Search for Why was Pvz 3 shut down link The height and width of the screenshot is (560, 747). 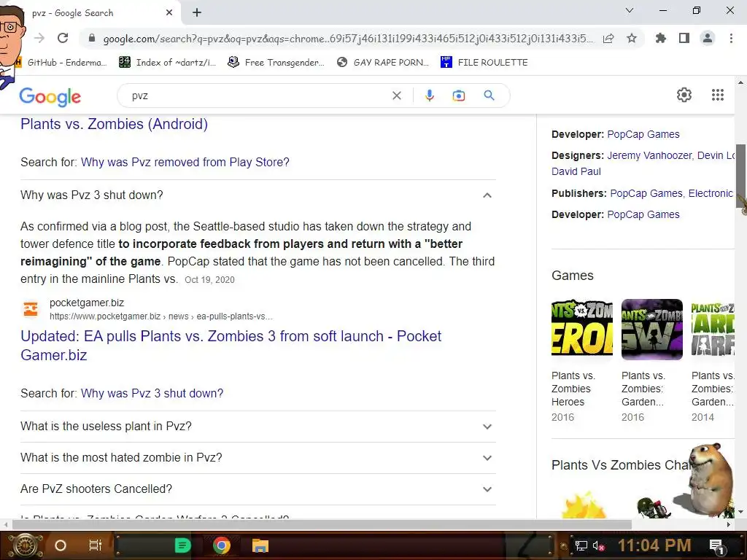point(152,393)
